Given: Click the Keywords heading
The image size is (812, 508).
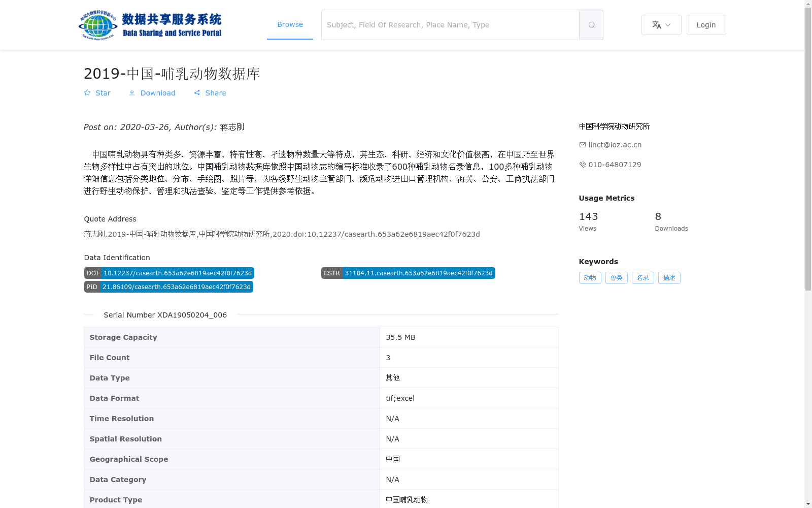Looking at the screenshot, I should pyautogui.click(x=598, y=262).
